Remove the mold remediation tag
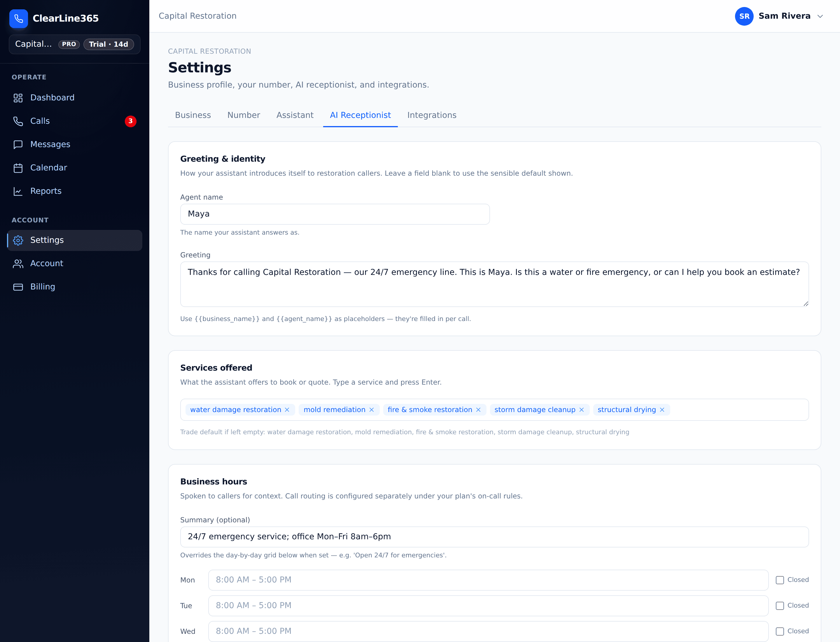Screen dimensions: 840x642 (x=372, y=410)
